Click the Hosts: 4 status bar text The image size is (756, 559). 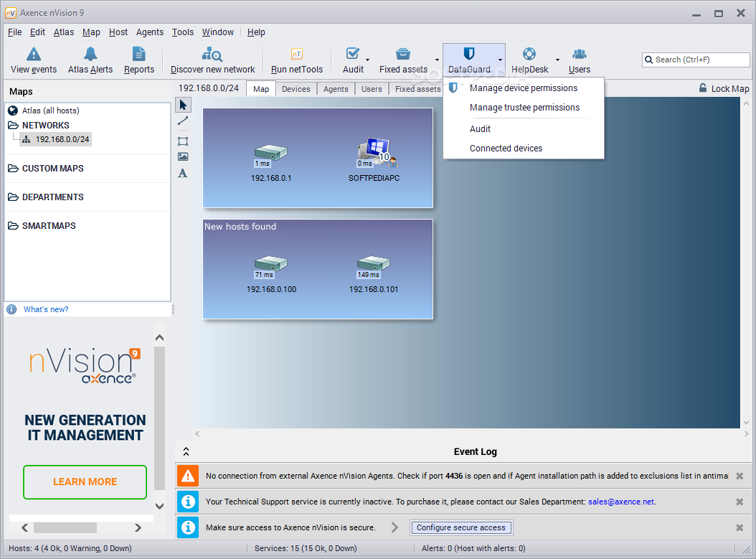70,548
